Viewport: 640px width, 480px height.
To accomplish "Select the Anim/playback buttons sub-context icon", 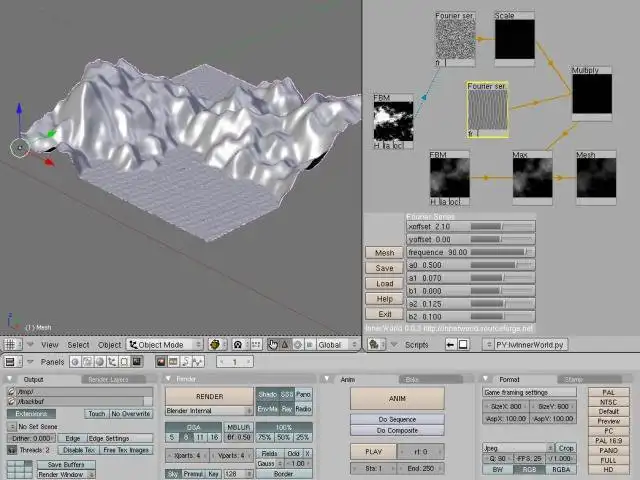I will click(x=186, y=362).
